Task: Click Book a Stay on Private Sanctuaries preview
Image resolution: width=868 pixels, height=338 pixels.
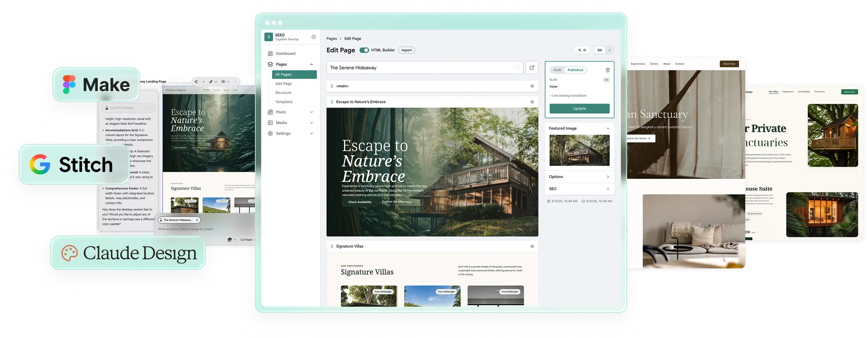Action: click(850, 92)
